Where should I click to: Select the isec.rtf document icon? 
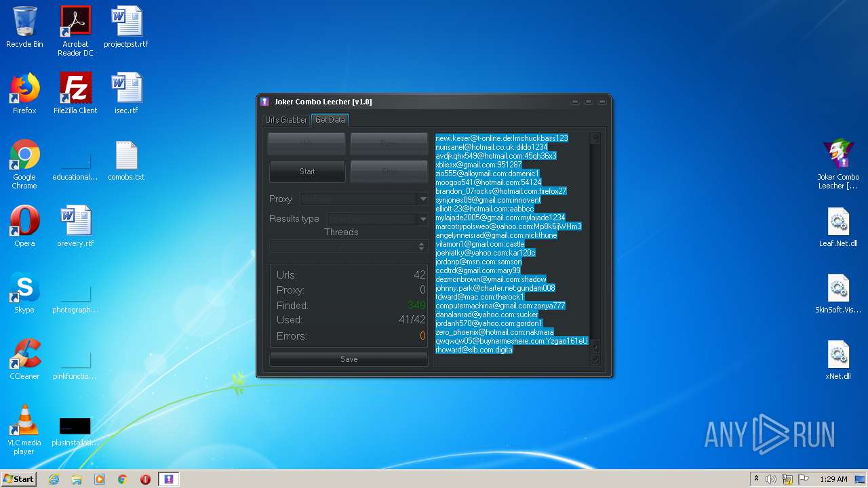tap(126, 94)
